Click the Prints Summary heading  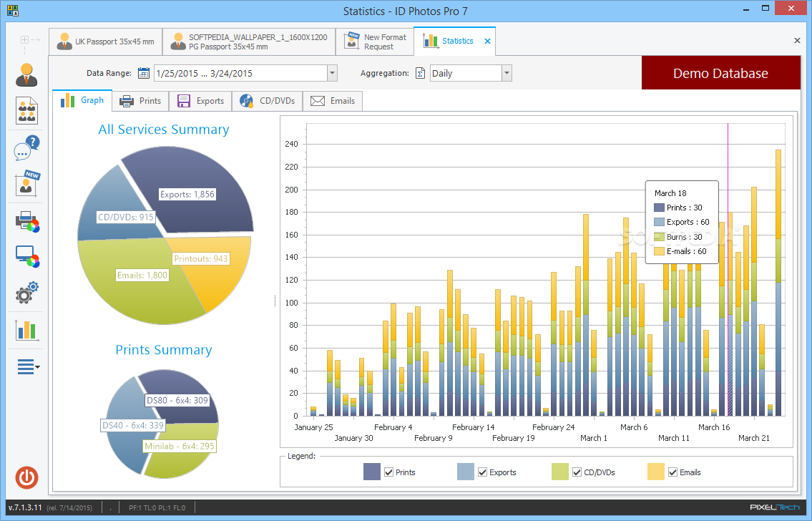click(x=164, y=350)
